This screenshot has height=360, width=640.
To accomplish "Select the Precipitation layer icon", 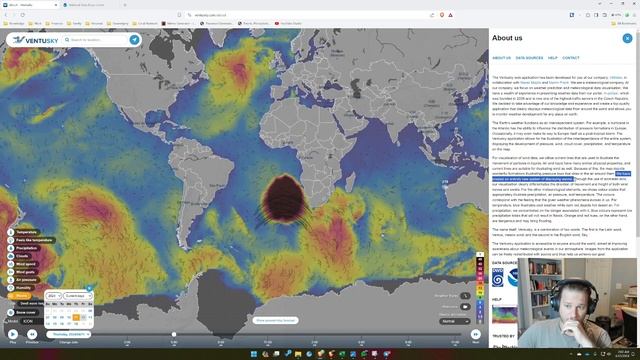I will [x=11, y=248].
